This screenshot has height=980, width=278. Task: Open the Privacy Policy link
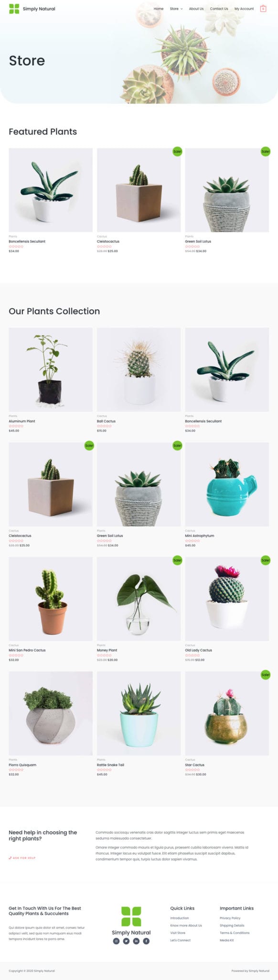230,918
